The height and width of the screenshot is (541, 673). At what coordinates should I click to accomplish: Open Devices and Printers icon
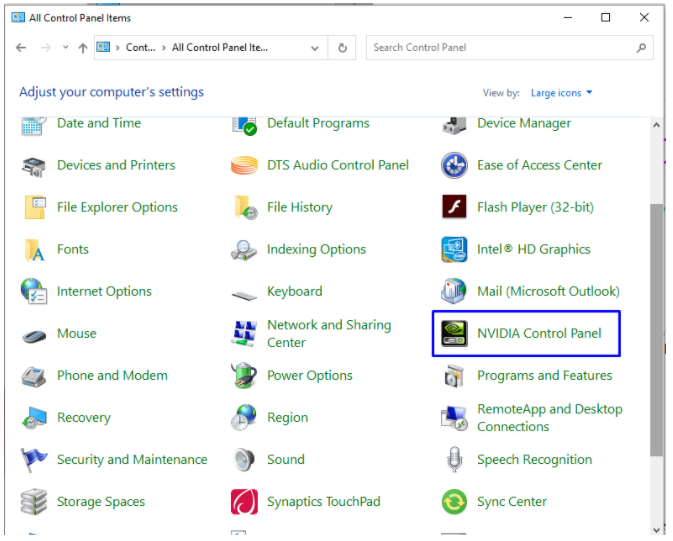[x=33, y=166]
